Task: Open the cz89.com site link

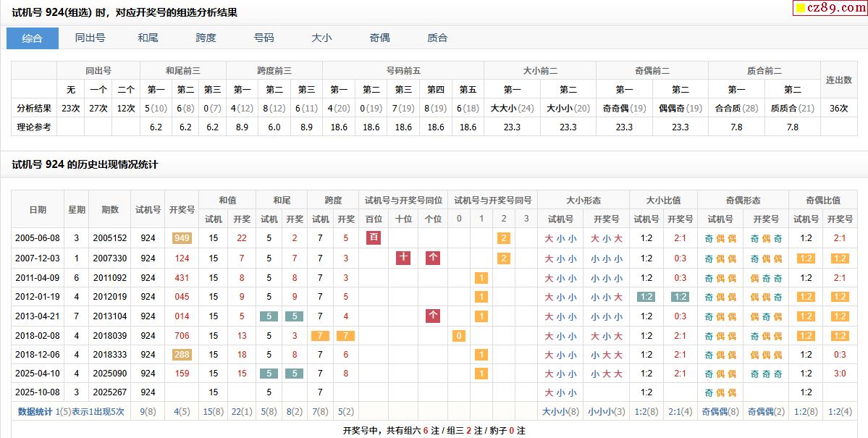Action: click(x=833, y=9)
